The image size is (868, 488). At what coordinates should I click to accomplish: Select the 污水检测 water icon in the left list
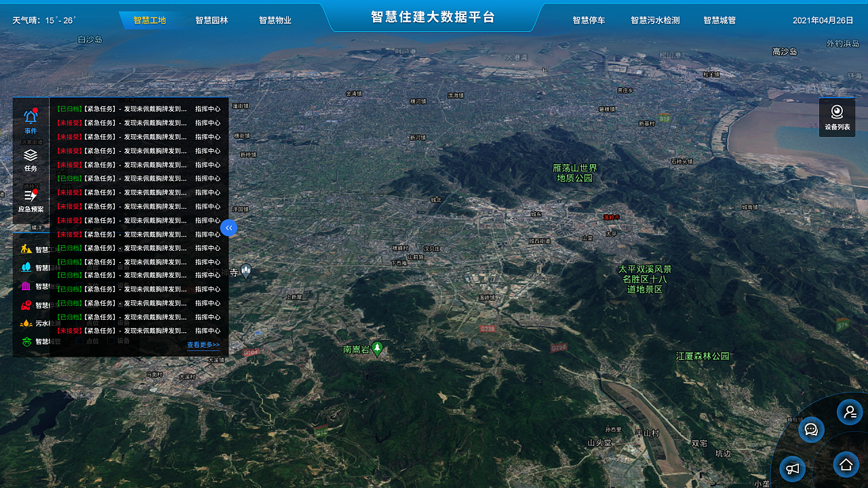click(26, 323)
